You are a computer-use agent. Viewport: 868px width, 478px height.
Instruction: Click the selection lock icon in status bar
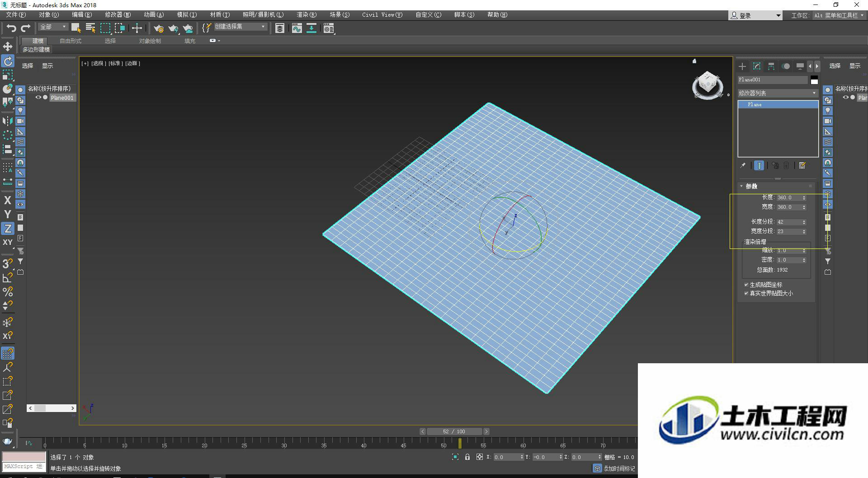[x=467, y=457]
